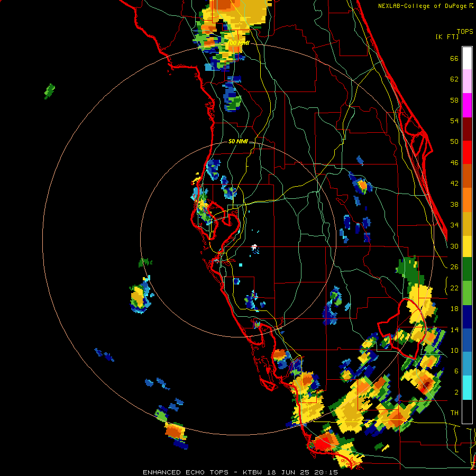
Task: Pick the medium blue legend swatch
Action: pyautogui.click(x=467, y=340)
